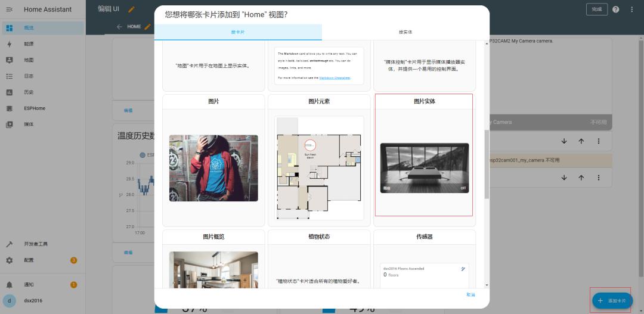
Task: Open the Logbook list icon
Action: pyautogui.click(x=10, y=76)
